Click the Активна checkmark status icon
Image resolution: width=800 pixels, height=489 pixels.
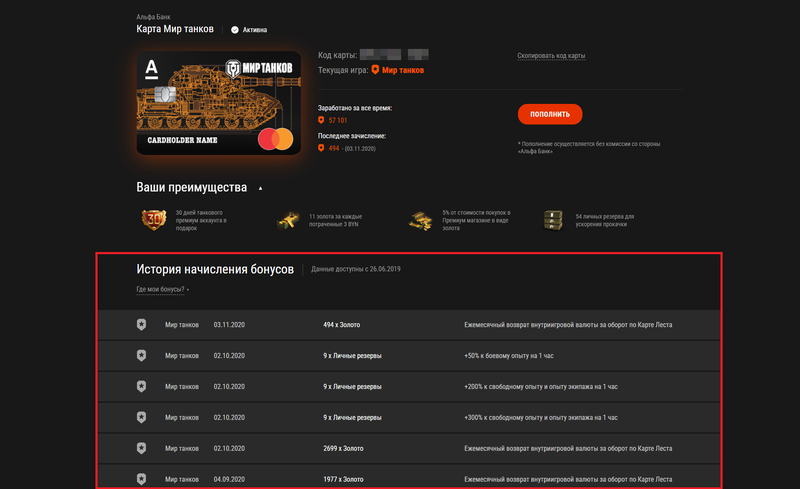click(235, 30)
